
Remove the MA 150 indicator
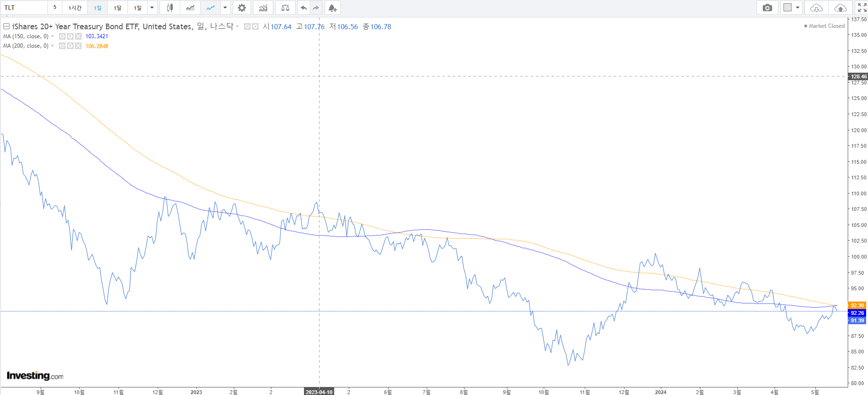78,36
